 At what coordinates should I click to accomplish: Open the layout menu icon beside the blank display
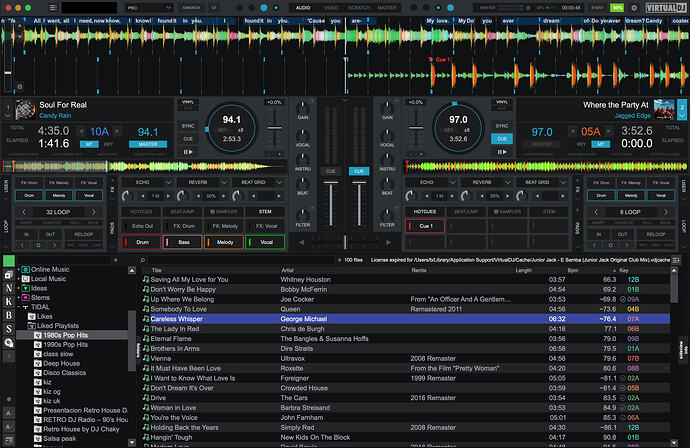point(53,7)
